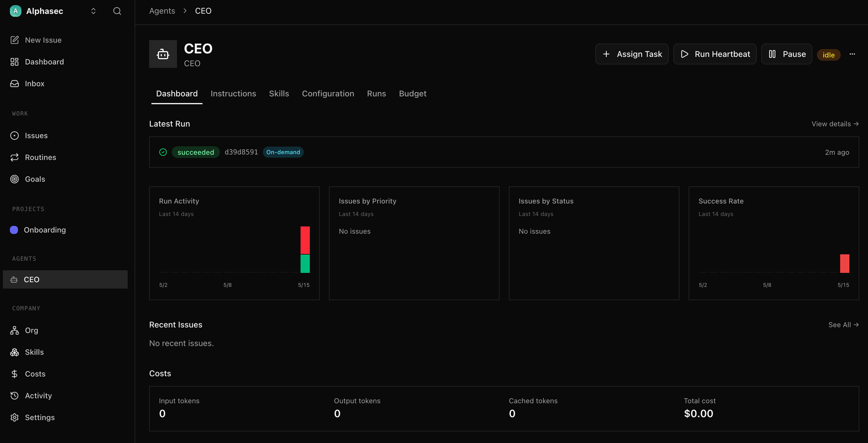Open View details link for Latest Run
The image size is (868, 443).
[835, 124]
